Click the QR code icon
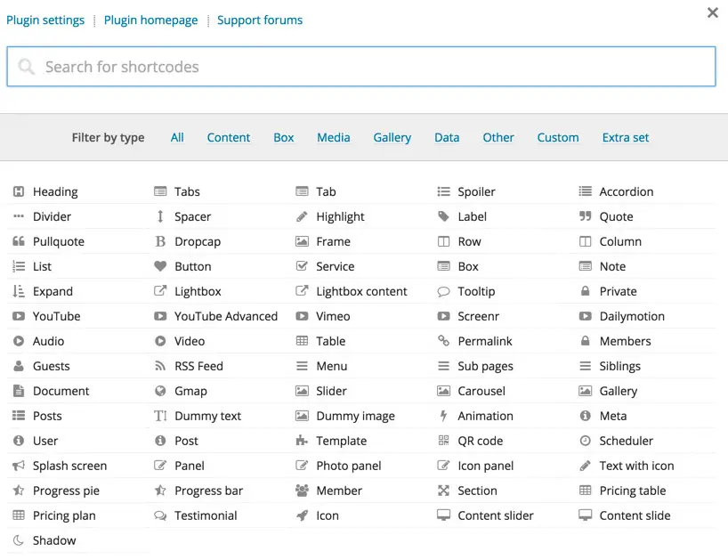The image size is (728, 560). 443,441
